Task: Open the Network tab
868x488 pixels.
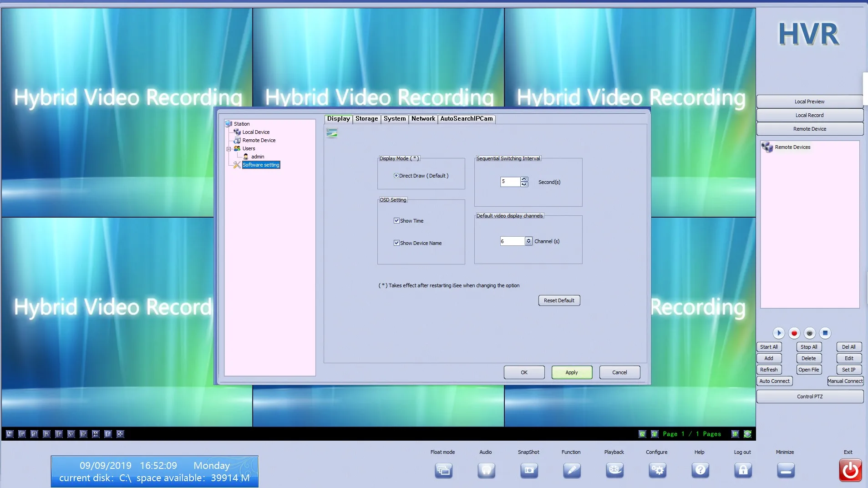Action: pyautogui.click(x=423, y=119)
